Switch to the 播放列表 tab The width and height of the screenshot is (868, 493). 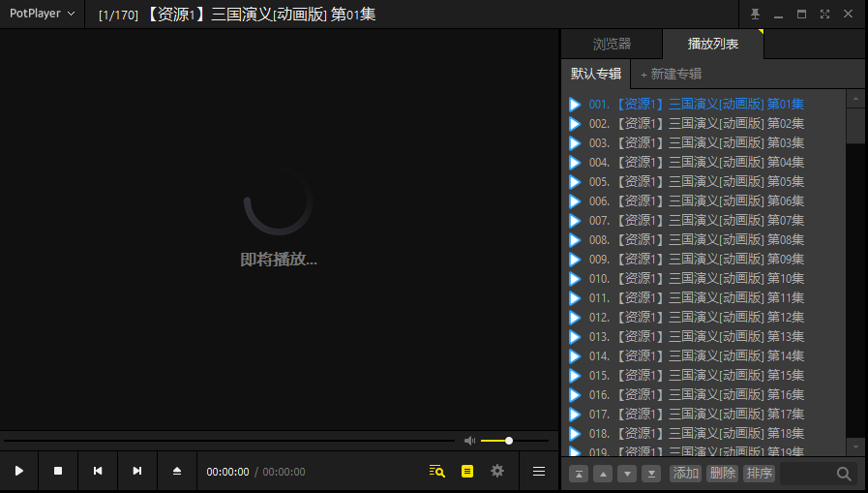[713, 44]
